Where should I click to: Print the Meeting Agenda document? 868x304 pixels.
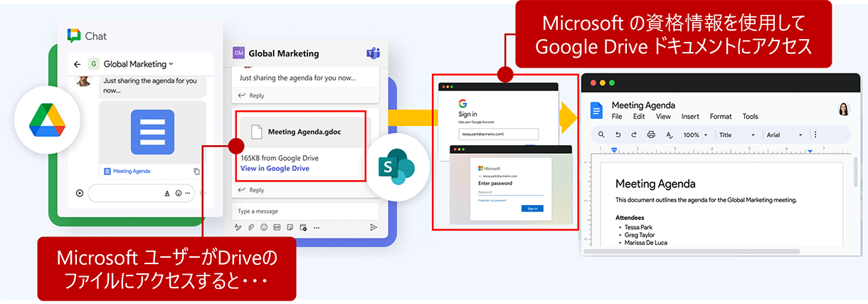pyautogui.click(x=651, y=135)
